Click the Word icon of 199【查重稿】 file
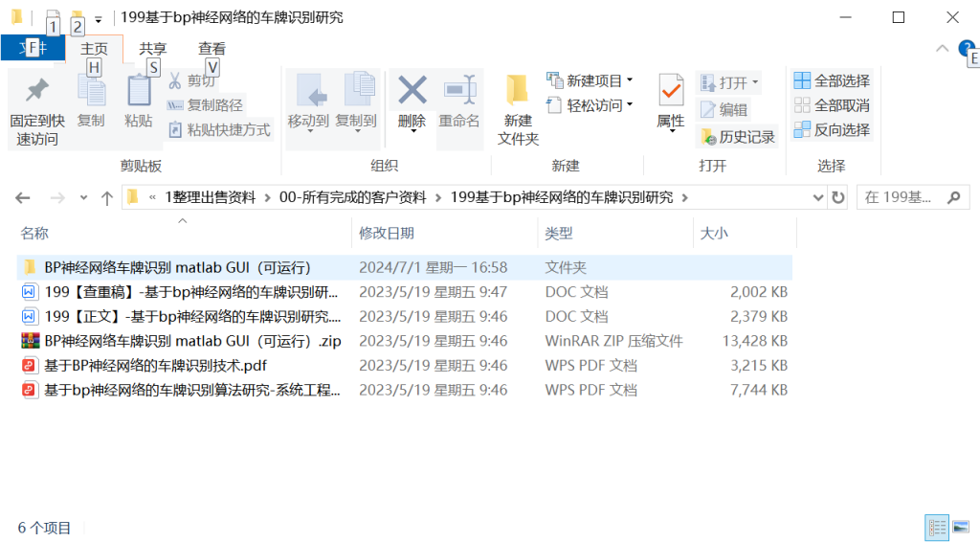Viewport: 980px width, 542px height. [x=29, y=292]
